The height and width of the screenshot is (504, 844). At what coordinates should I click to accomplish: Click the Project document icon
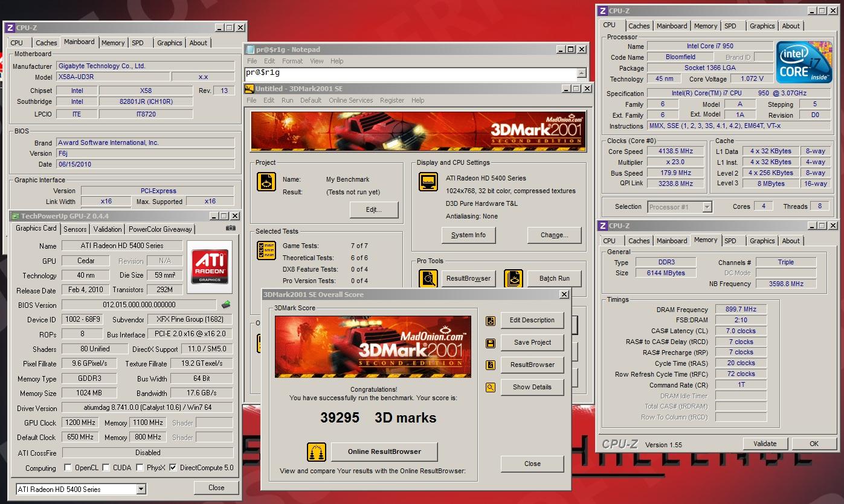coord(266,182)
